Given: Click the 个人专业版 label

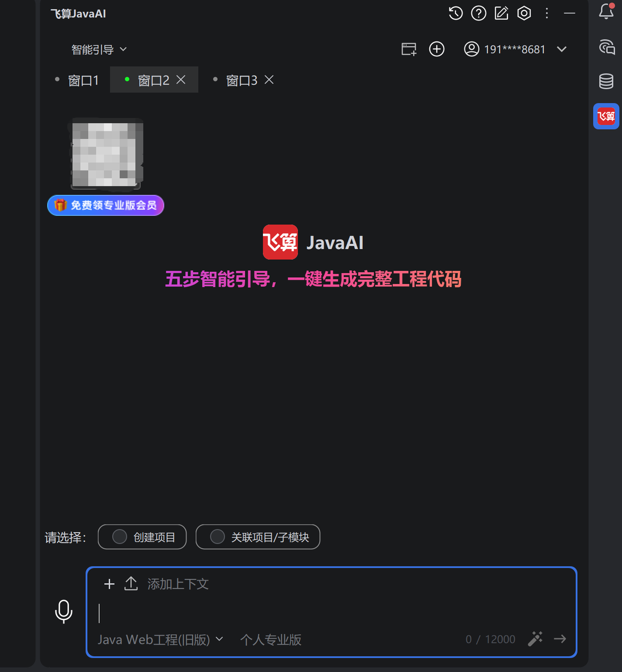Looking at the screenshot, I should point(271,639).
